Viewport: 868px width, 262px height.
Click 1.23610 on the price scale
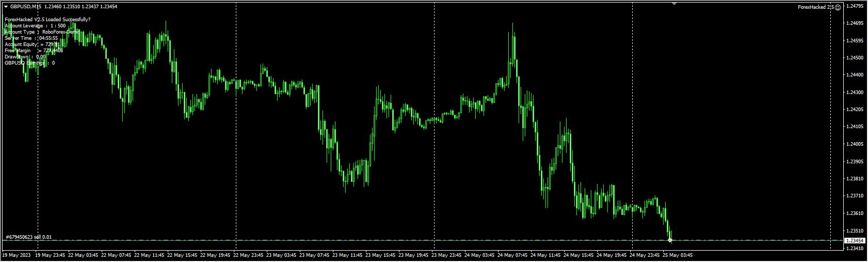(855, 213)
